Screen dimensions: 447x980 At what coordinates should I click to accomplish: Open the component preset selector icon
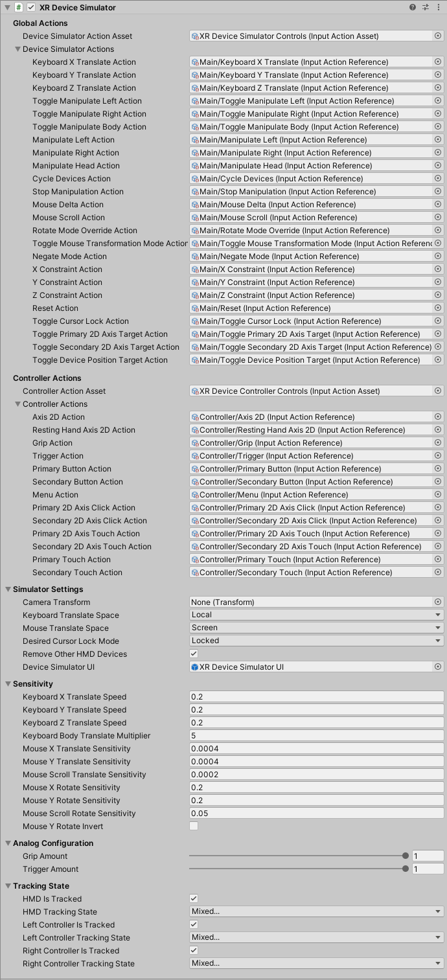coord(426,7)
